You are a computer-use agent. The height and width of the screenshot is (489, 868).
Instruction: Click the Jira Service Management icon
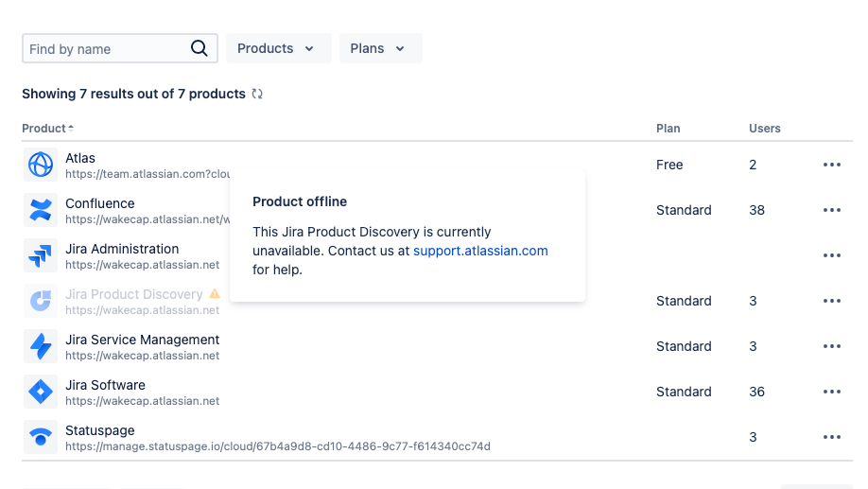pyautogui.click(x=41, y=346)
